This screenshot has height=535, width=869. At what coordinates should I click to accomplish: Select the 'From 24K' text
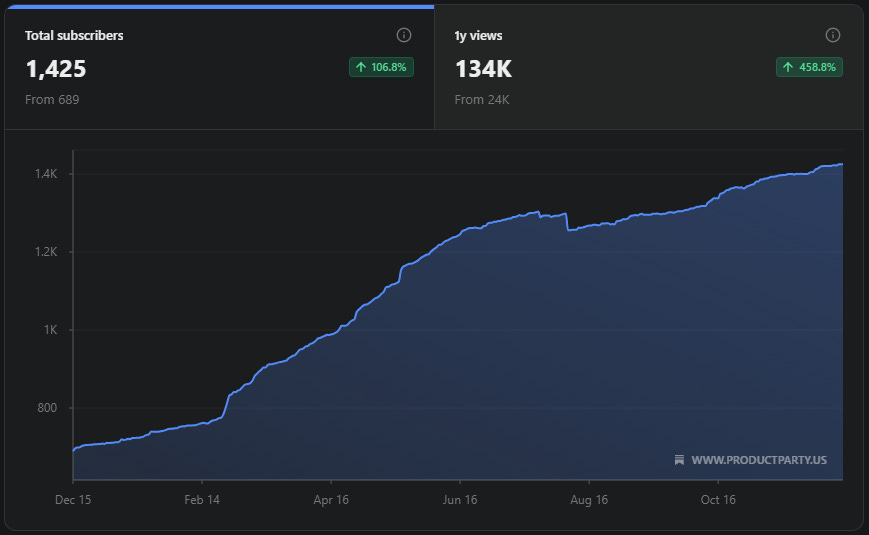pyautogui.click(x=482, y=100)
